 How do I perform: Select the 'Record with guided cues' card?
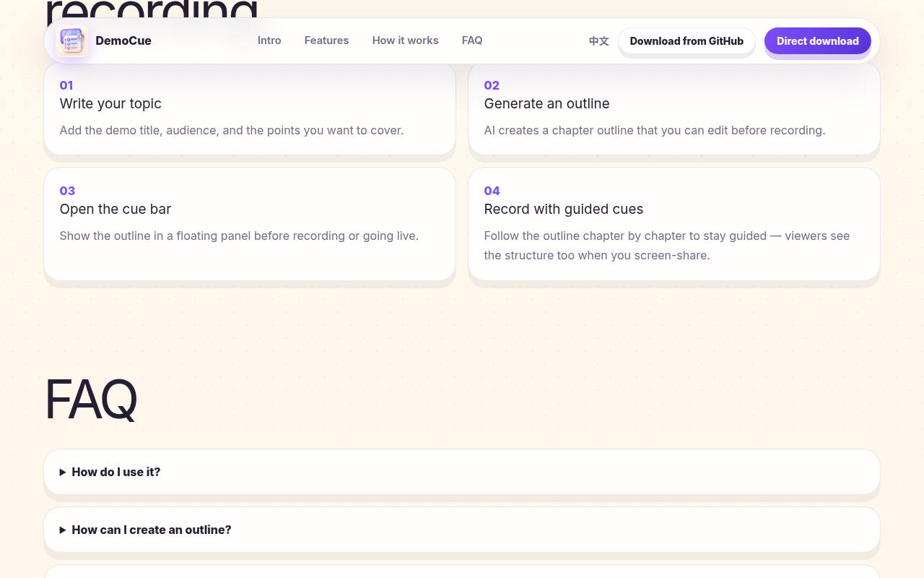(674, 224)
